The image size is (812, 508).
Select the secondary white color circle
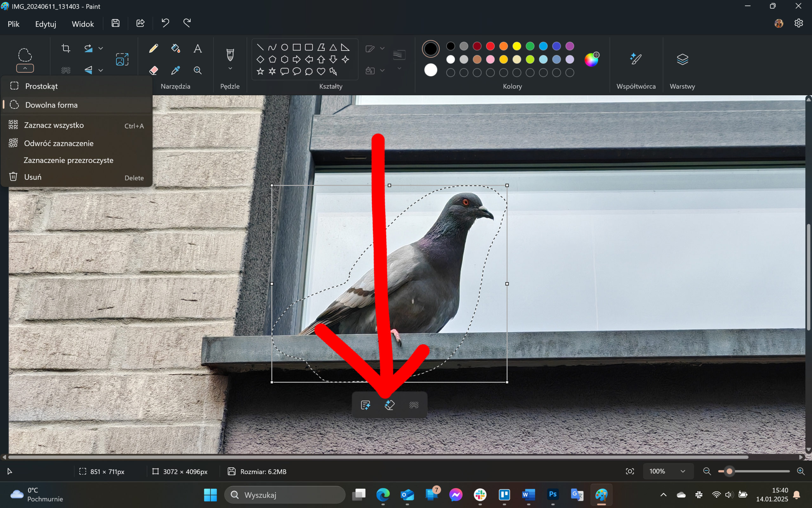coord(431,70)
